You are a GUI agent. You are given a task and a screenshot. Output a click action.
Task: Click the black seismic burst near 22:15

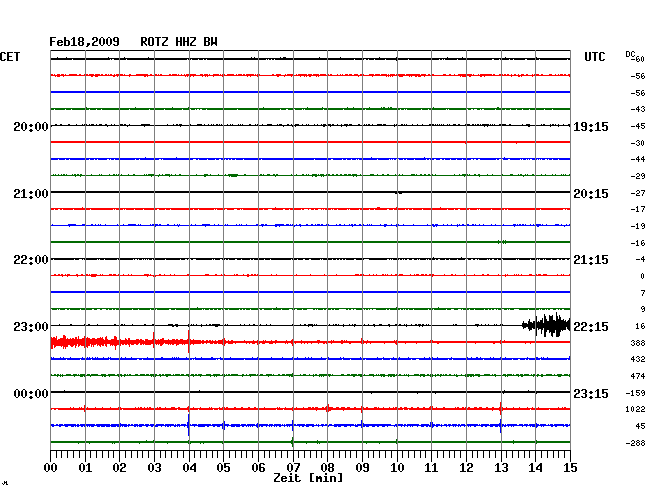(546, 325)
